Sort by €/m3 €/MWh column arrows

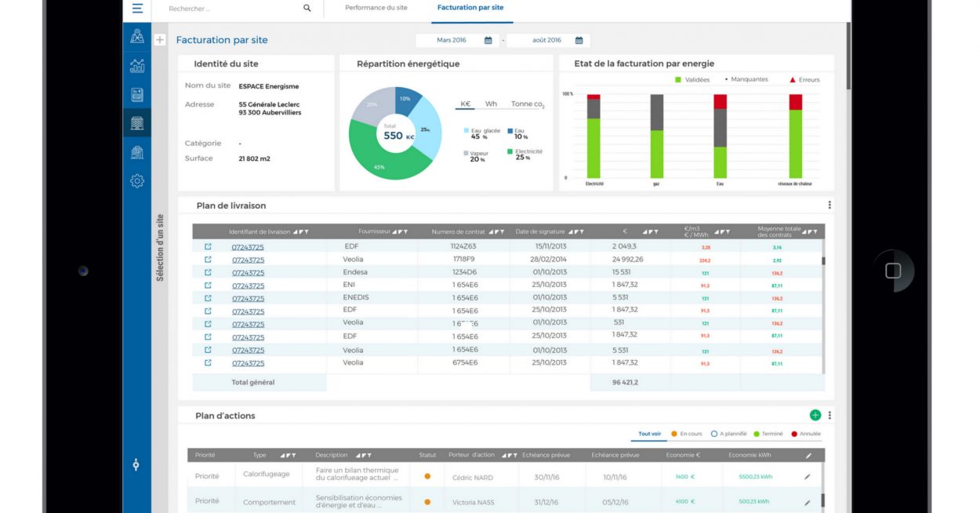tap(722, 232)
